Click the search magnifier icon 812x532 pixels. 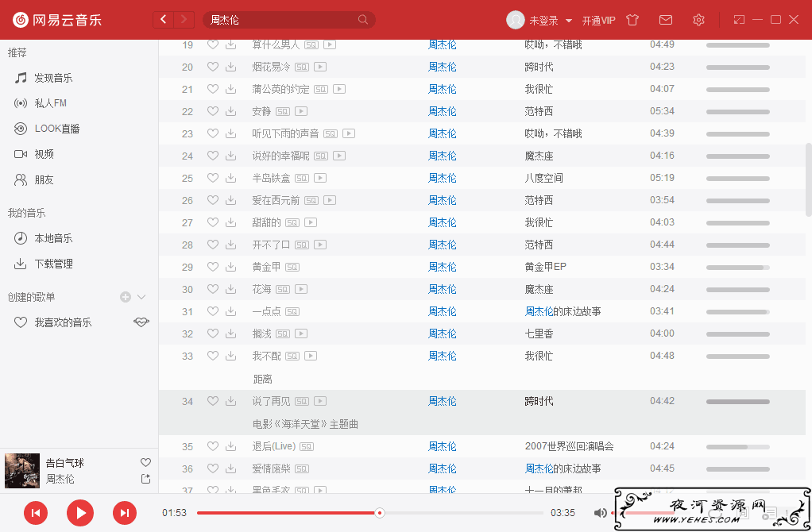[363, 20]
